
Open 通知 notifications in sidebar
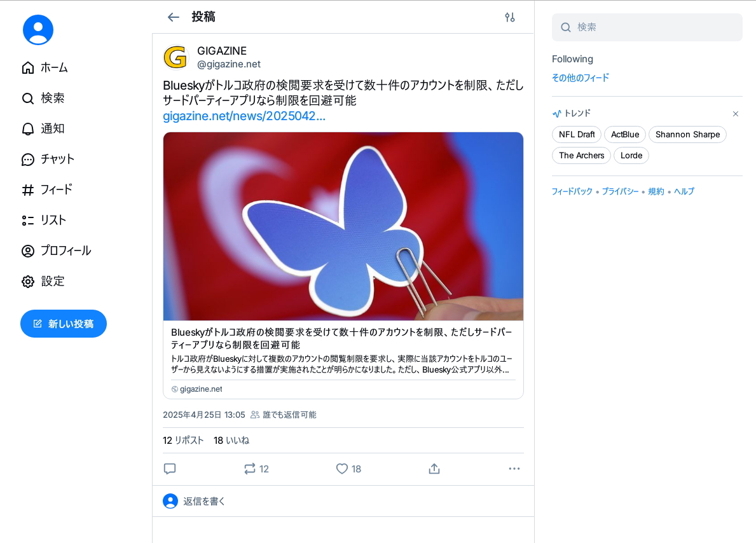pyautogui.click(x=43, y=129)
